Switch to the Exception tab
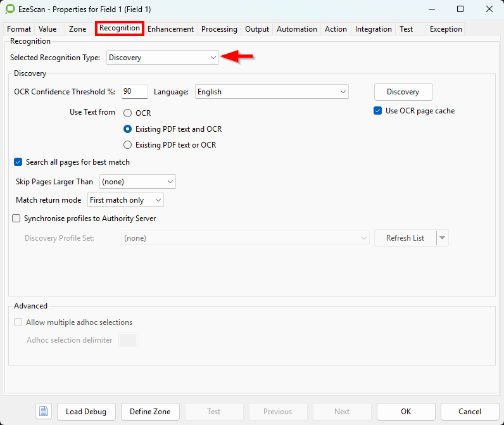This screenshot has height=425, width=504. click(446, 29)
